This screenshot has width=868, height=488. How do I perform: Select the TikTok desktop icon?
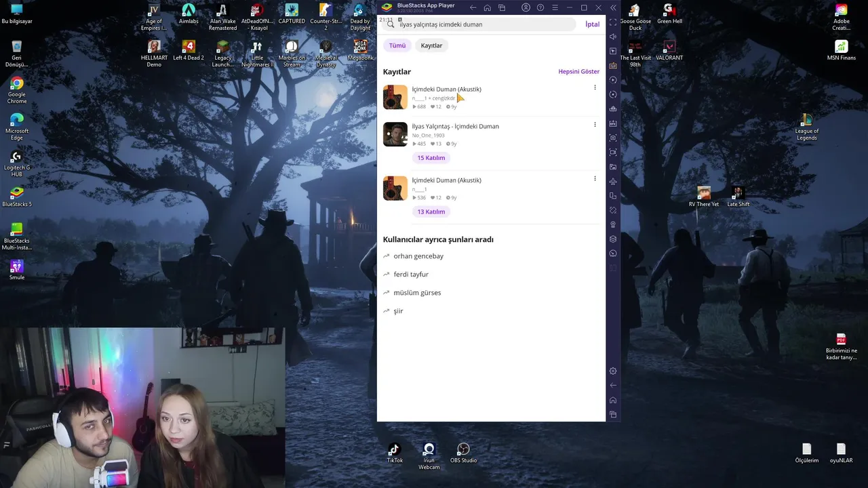395,453
